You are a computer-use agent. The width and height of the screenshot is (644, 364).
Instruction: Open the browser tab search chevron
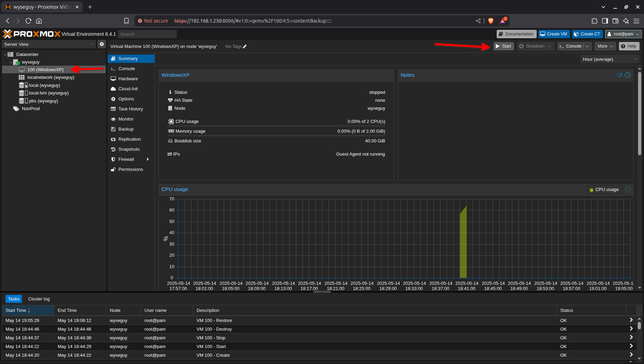pos(603,7)
